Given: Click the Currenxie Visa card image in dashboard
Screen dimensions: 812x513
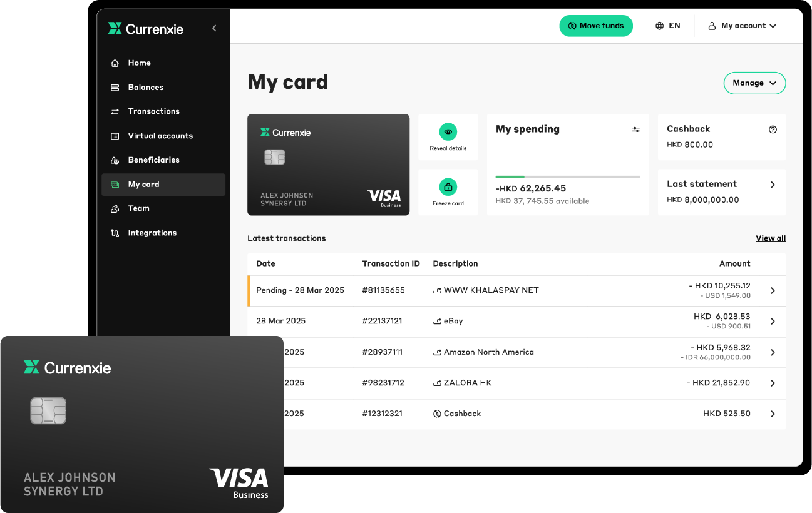Looking at the screenshot, I should click(x=328, y=165).
